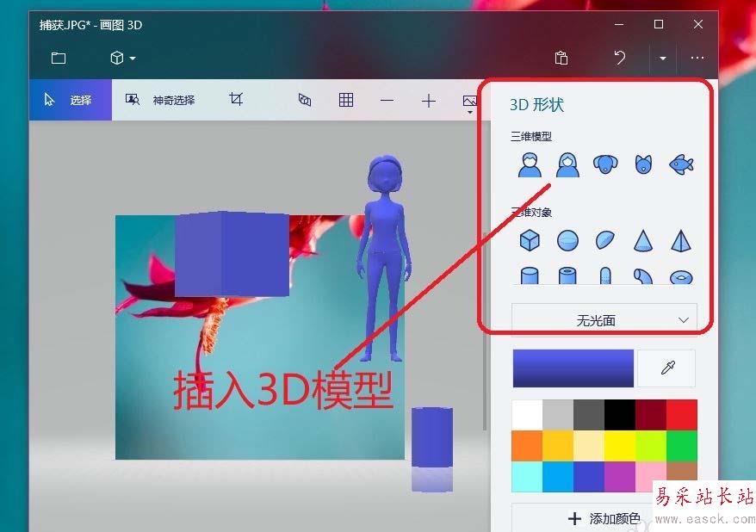Choose the dark red color swatch
The width and height of the screenshot is (756, 532).
[x=651, y=414]
